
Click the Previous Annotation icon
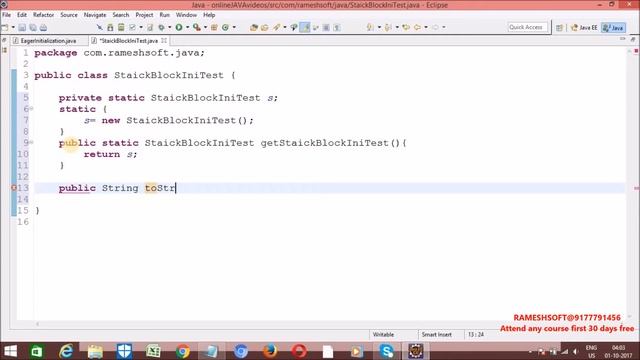click(x=388, y=27)
